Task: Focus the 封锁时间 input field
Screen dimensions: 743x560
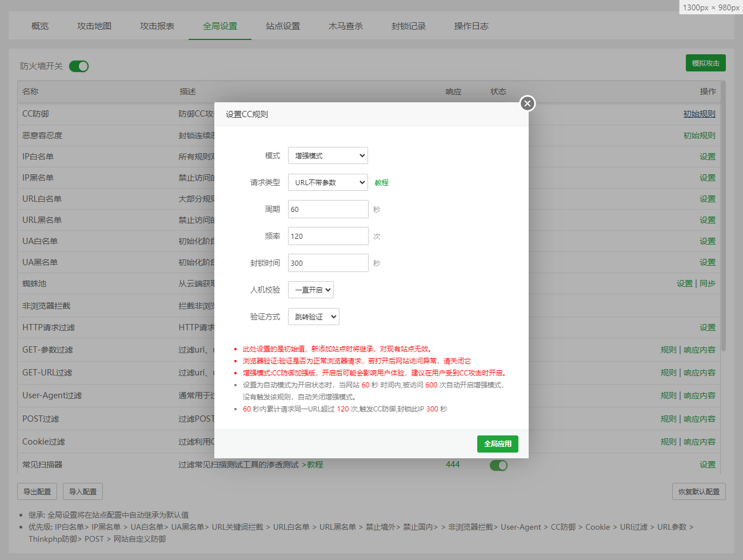Action: coord(327,263)
